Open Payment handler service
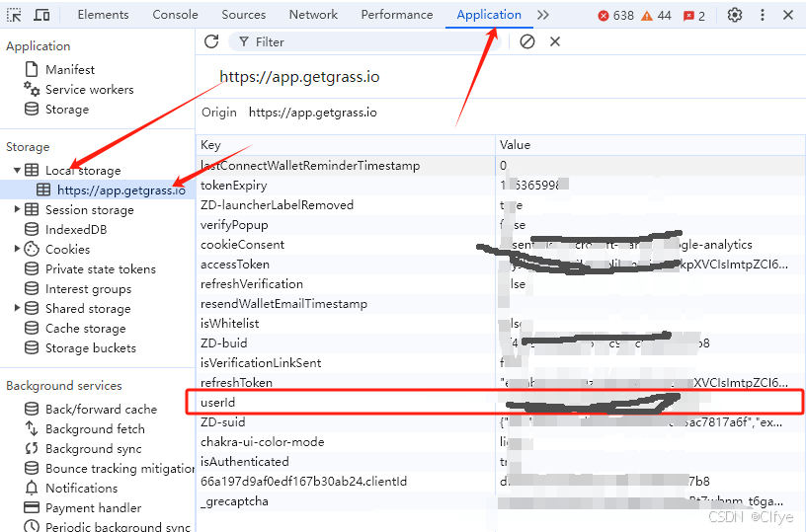Screen dimensions: 806x532 93,508
